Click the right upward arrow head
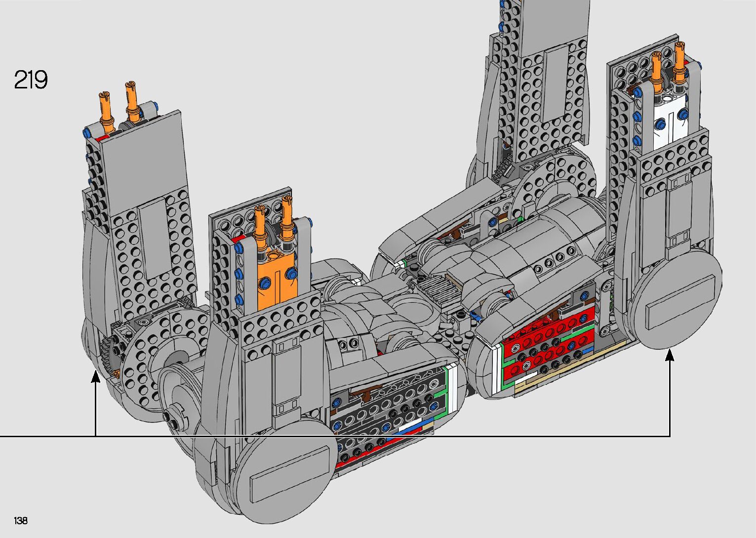The image size is (756, 538). (670, 355)
